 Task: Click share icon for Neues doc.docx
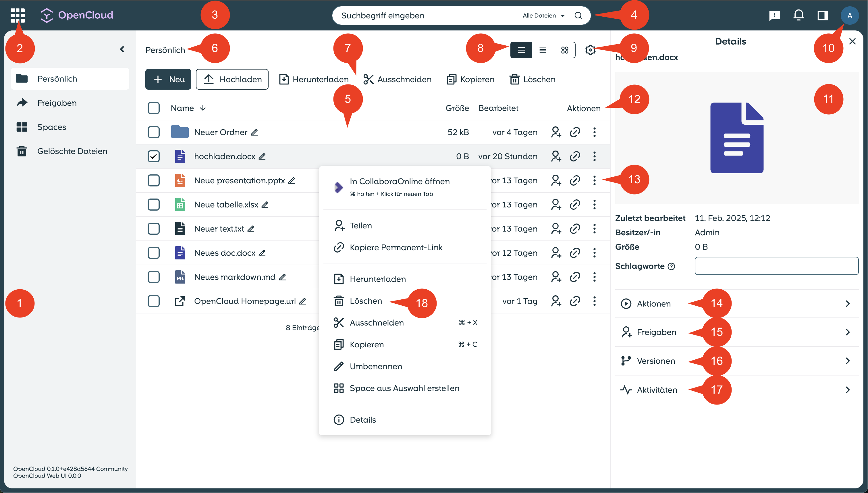click(556, 253)
